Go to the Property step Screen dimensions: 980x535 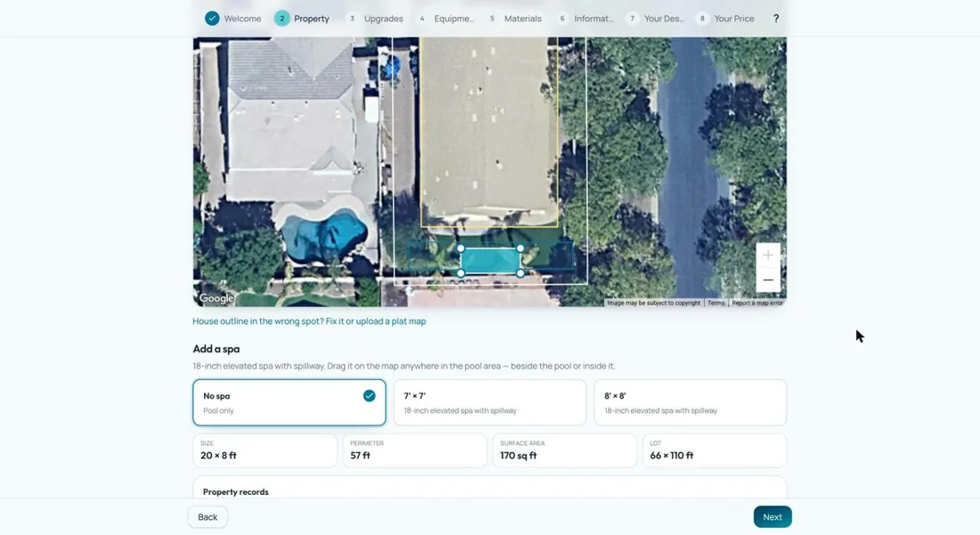pos(302,19)
